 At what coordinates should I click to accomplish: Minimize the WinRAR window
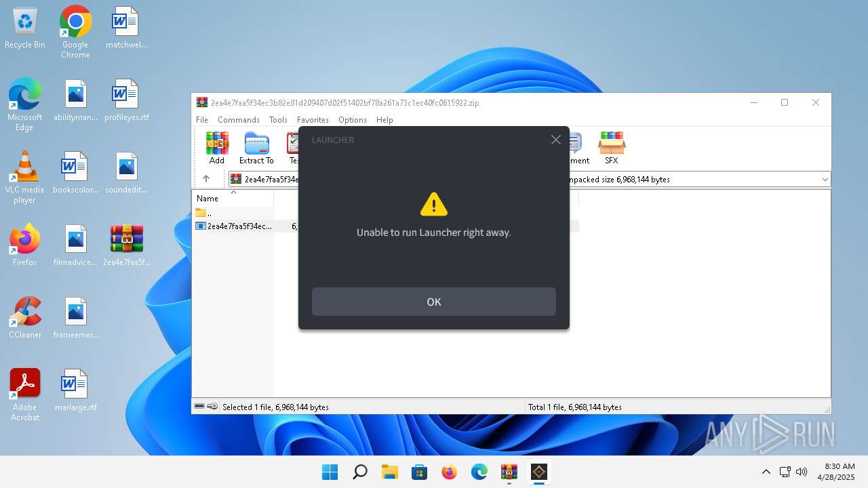754,102
